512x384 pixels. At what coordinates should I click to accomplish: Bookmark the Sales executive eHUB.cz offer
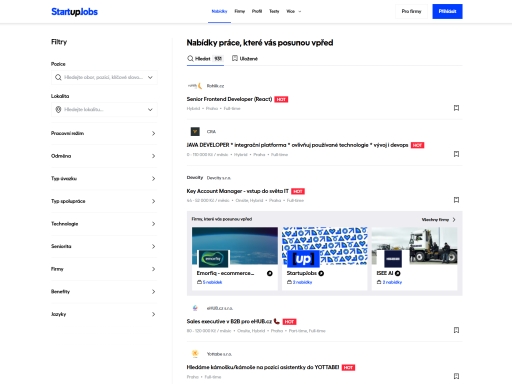[456, 330]
